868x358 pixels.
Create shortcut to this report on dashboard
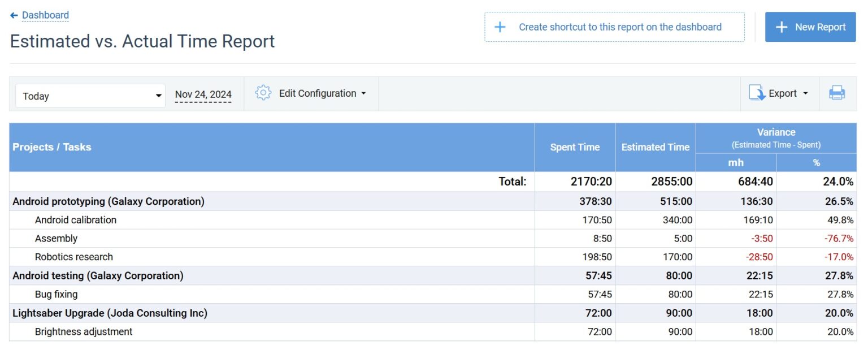pyautogui.click(x=615, y=27)
